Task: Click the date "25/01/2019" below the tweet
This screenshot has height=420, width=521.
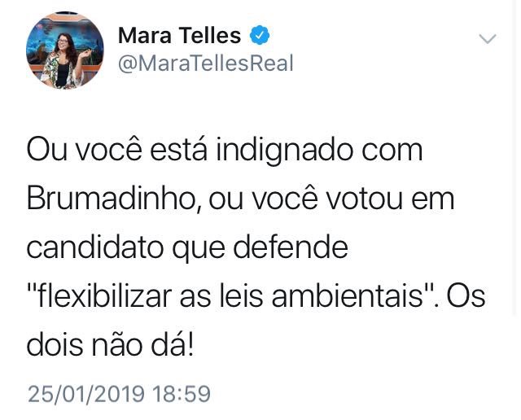Action: 86,395
